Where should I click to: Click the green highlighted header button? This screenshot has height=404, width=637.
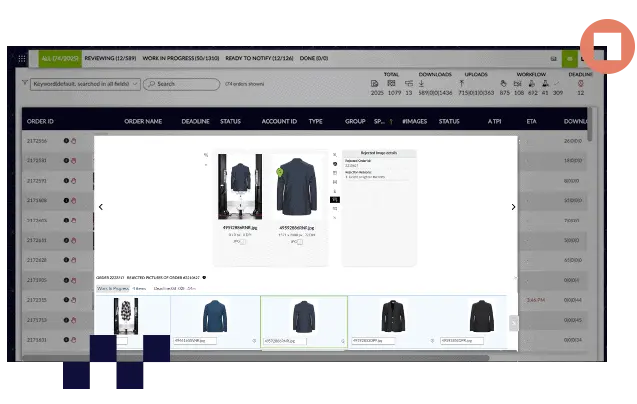pyautogui.click(x=570, y=59)
